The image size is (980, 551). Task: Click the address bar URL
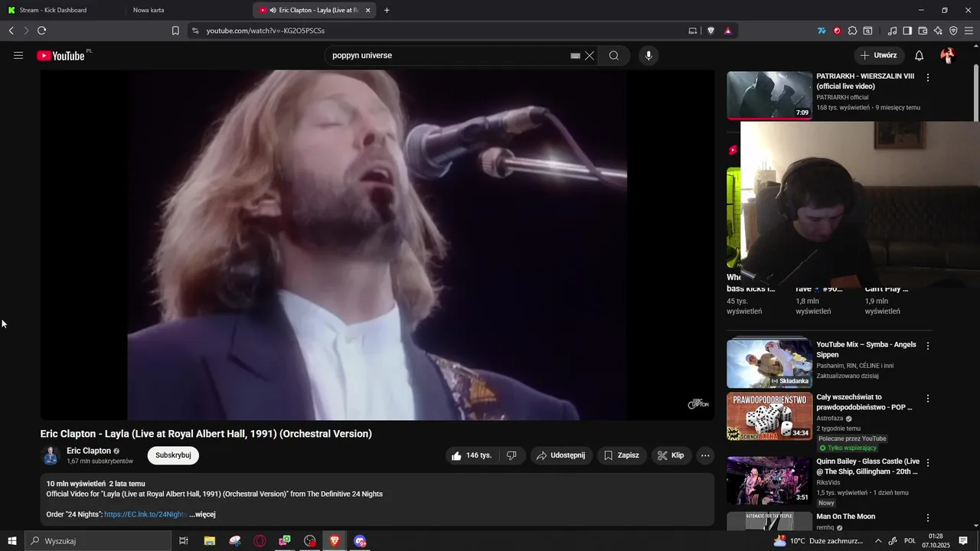click(x=266, y=31)
